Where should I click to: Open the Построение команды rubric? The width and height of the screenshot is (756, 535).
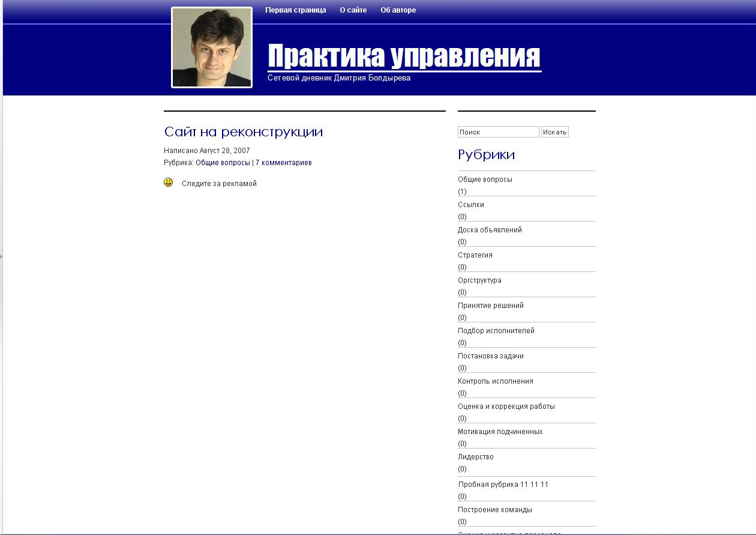coord(494,509)
